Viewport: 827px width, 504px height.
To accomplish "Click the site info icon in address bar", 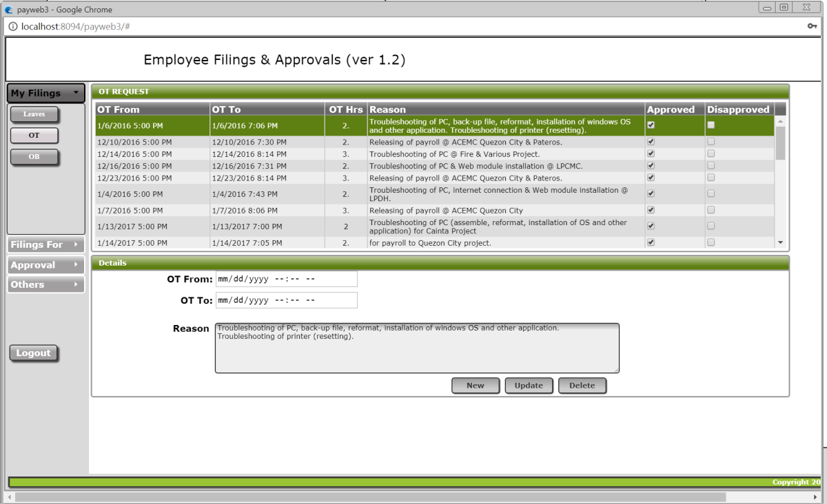I will pyautogui.click(x=14, y=26).
